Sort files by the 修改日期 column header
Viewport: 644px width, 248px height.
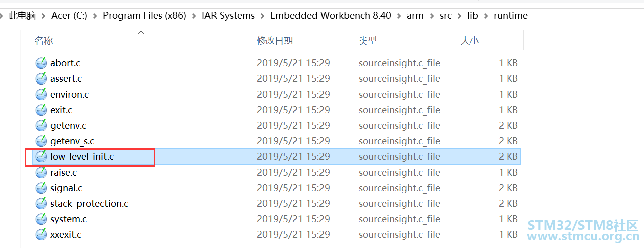click(x=275, y=41)
